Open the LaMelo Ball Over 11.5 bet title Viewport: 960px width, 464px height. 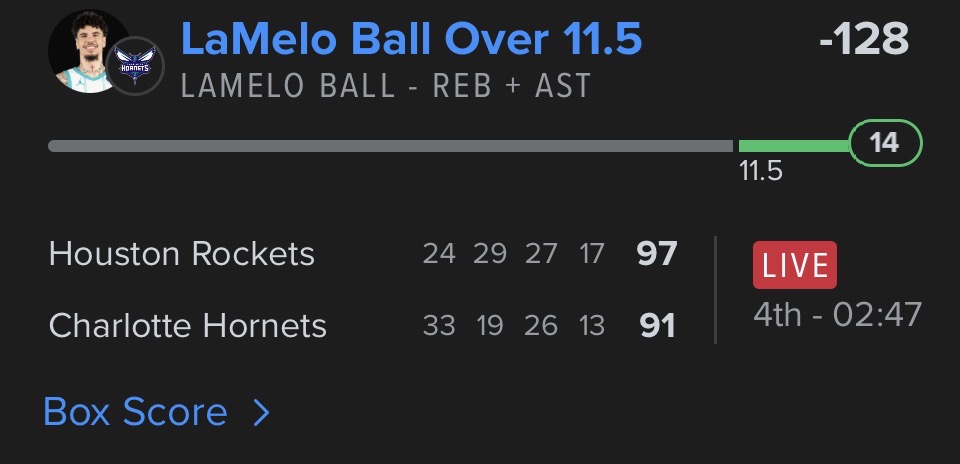[412, 40]
